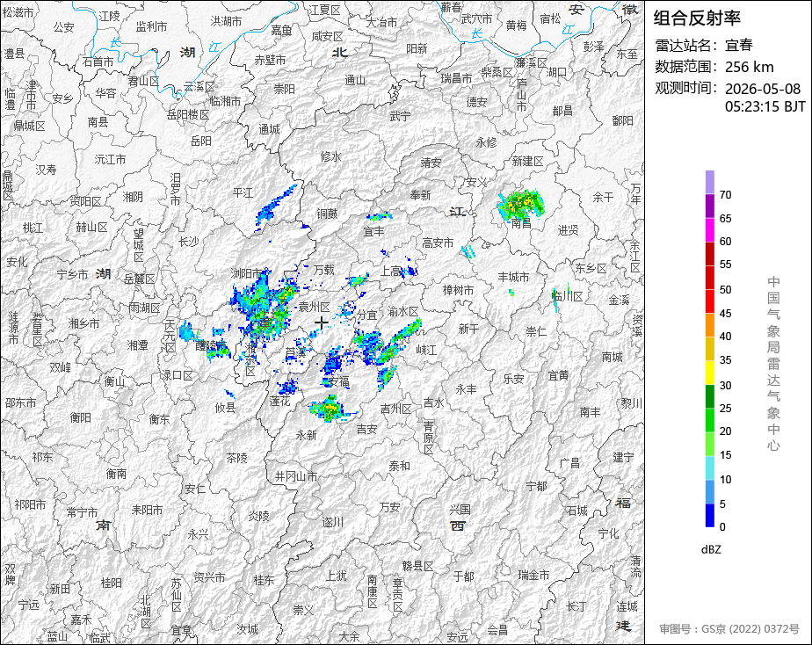Click the 进贤 county label
This screenshot has height=645, width=812.
coord(568,230)
